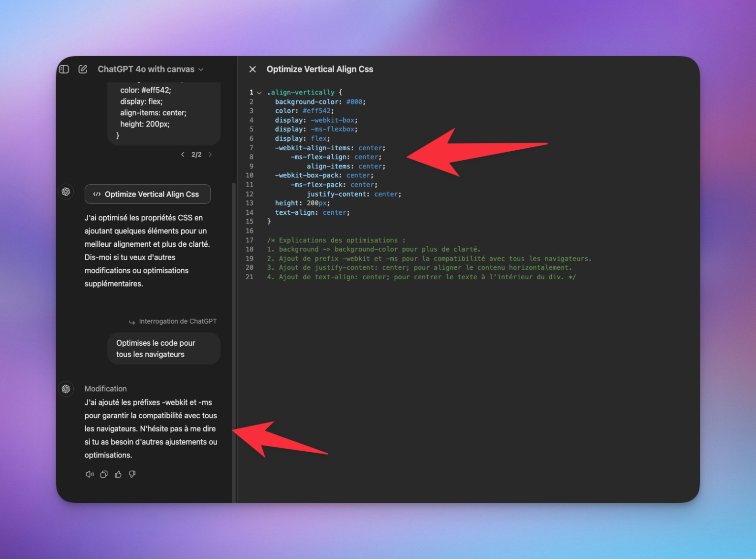Close the canvas with the X icon
Screen dimensions: 756x559
[252, 69]
